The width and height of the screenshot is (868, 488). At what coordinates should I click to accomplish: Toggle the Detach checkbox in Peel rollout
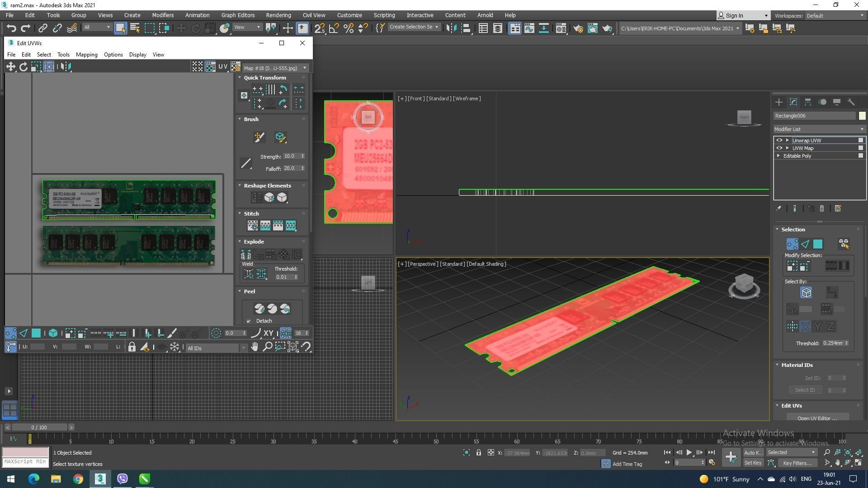tap(249, 321)
